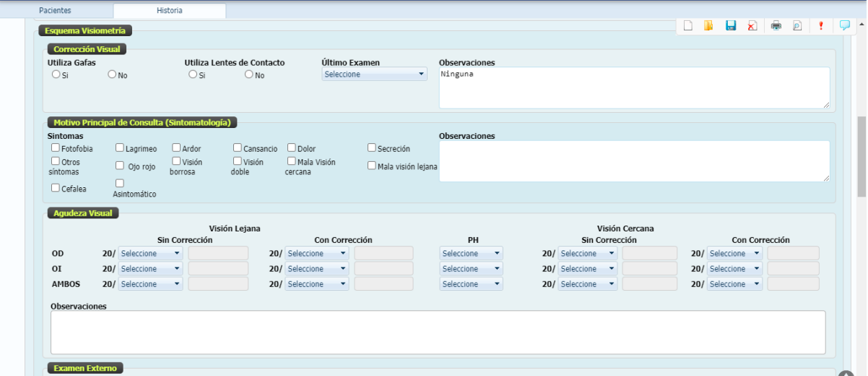Click the Agudeza Visual Observaciones text area

click(438, 333)
